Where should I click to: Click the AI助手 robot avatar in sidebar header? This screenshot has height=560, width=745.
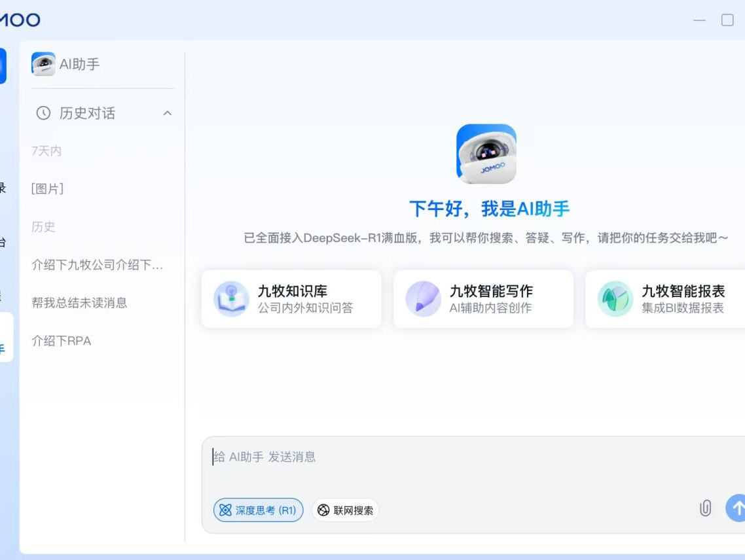click(x=43, y=64)
